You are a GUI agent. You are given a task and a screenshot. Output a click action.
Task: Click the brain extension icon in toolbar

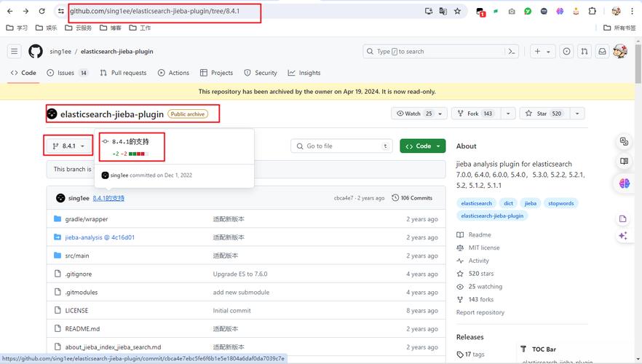coord(560,11)
